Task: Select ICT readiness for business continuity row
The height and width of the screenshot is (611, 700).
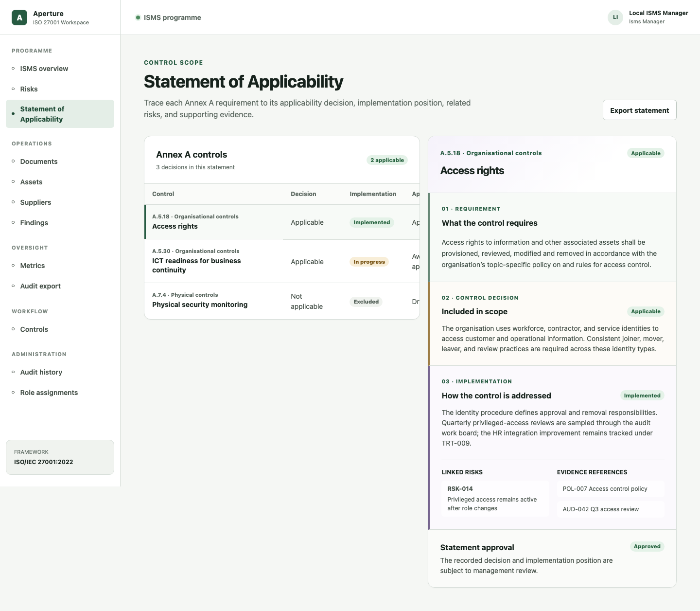Action: click(x=282, y=261)
